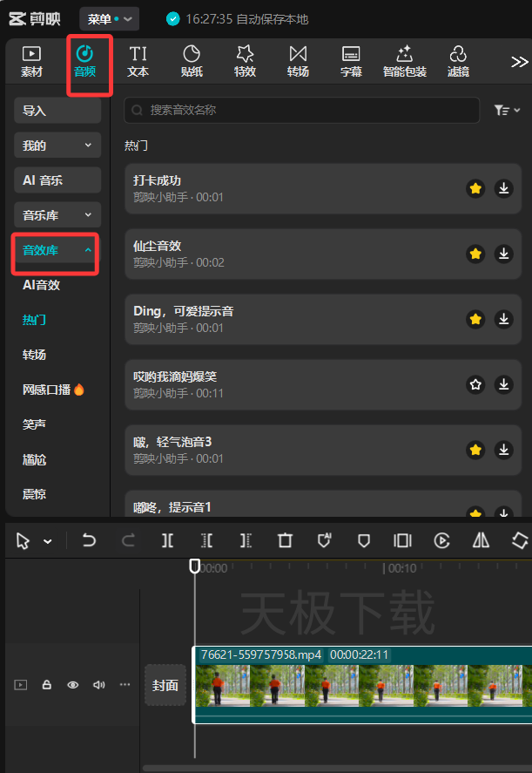Click the auto-save status checkmark icon
Viewport: 532px width, 773px height.
click(173, 19)
